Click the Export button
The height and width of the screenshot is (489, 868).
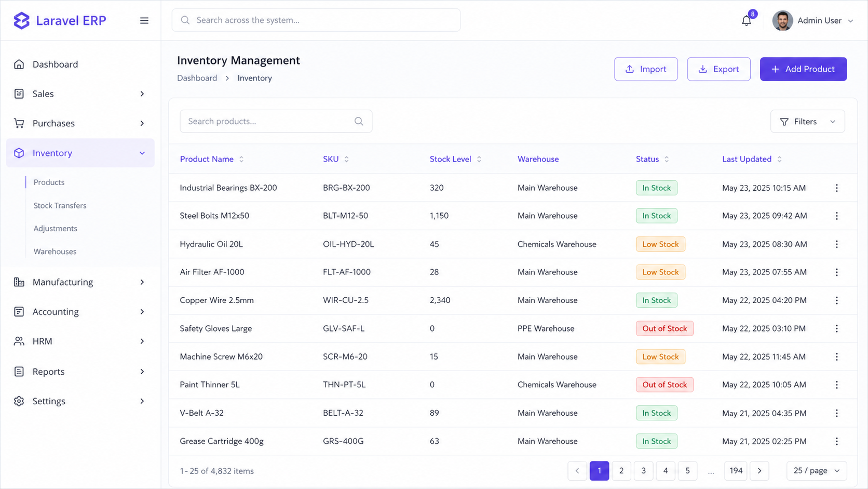coord(718,69)
